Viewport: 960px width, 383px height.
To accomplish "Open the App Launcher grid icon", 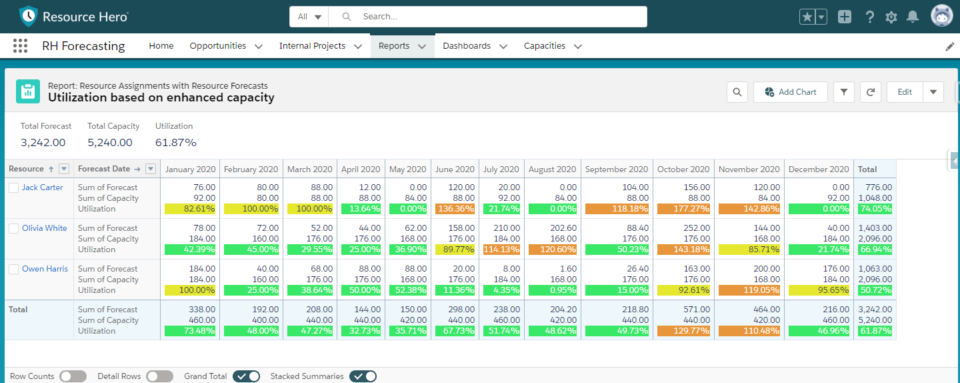I will (x=20, y=46).
